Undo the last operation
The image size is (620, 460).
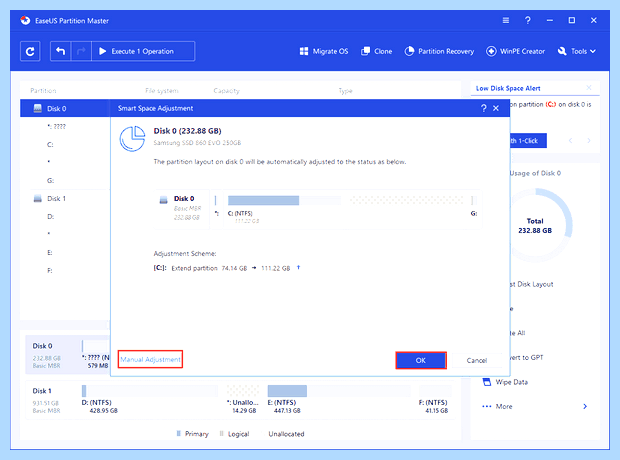(60, 51)
